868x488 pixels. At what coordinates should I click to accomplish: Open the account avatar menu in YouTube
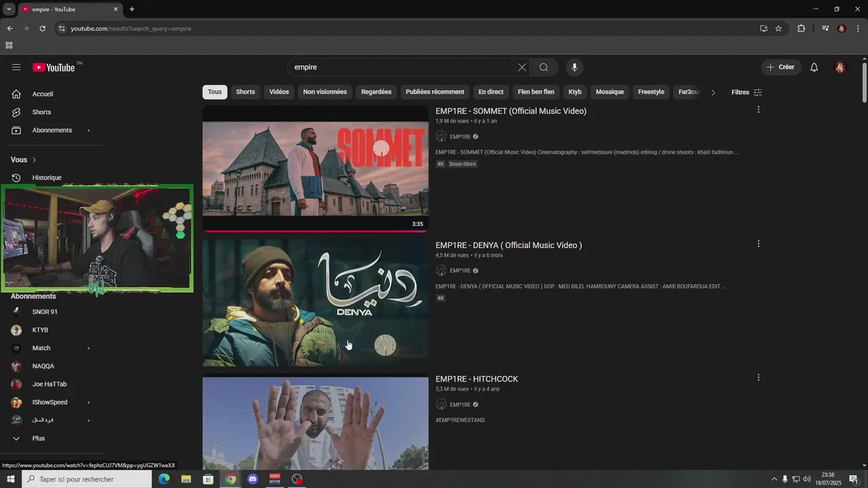click(840, 67)
